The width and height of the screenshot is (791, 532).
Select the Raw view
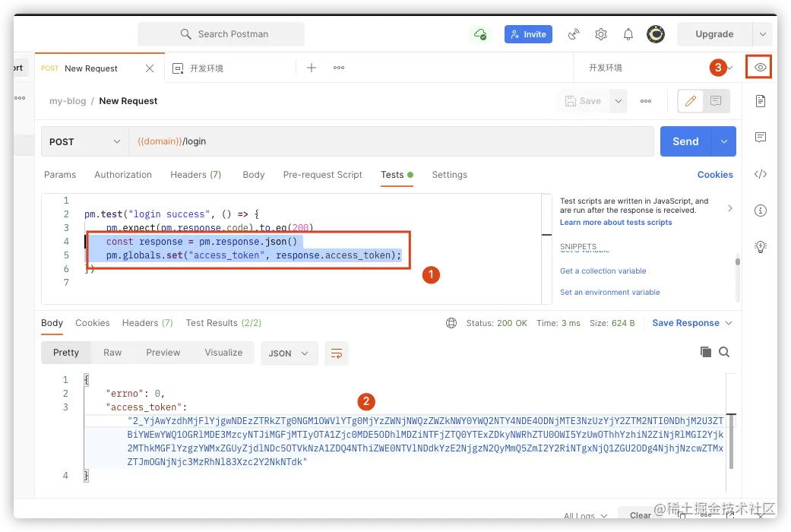coord(112,353)
